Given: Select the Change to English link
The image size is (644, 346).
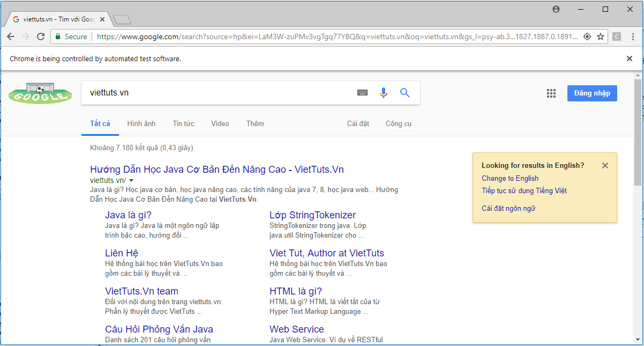Looking at the screenshot, I should tap(510, 178).
